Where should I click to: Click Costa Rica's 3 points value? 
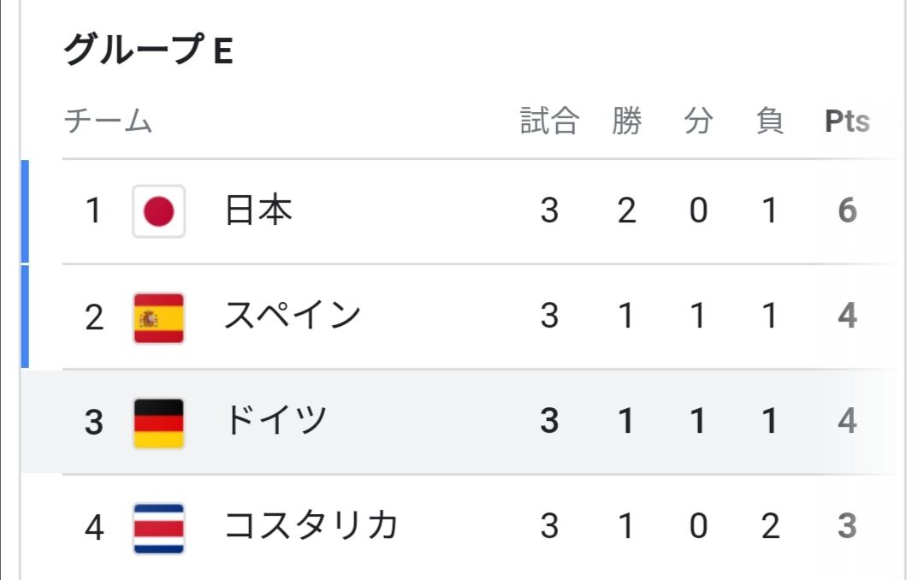tap(847, 526)
